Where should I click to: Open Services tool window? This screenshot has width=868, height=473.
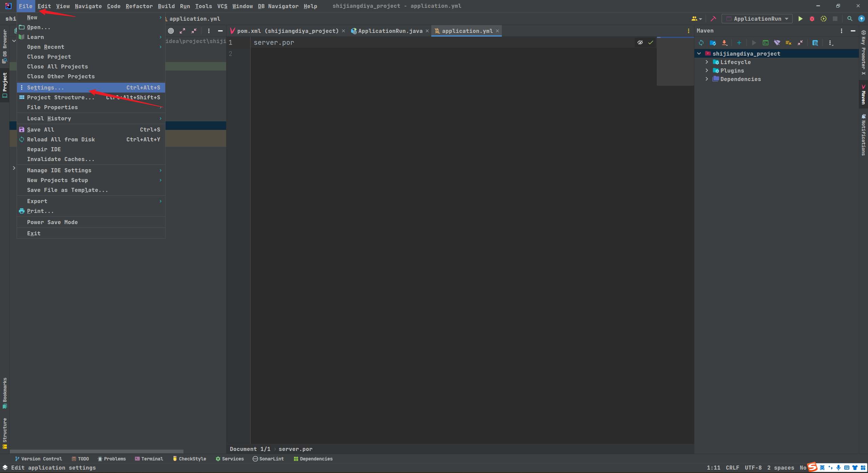coord(230,459)
